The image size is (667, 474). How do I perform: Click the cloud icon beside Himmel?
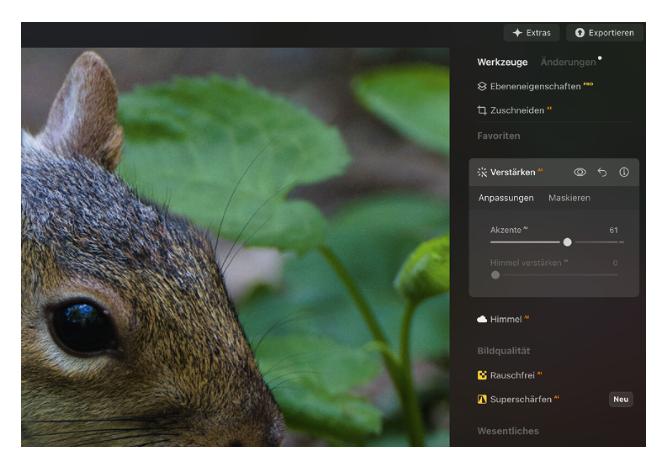tap(482, 319)
